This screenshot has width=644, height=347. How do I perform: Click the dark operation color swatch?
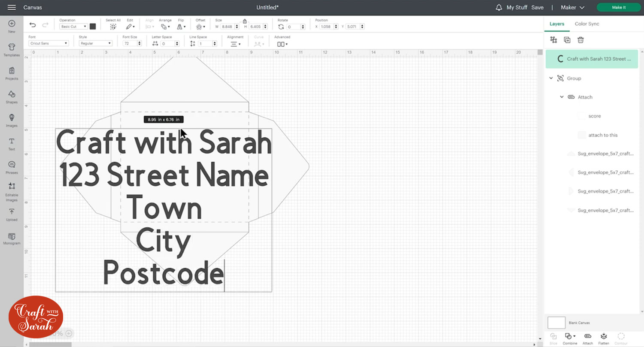click(93, 27)
